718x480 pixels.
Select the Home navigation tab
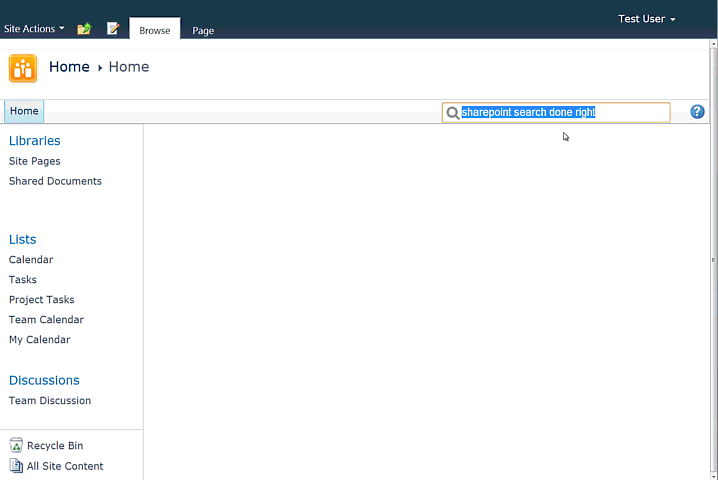[x=24, y=111]
